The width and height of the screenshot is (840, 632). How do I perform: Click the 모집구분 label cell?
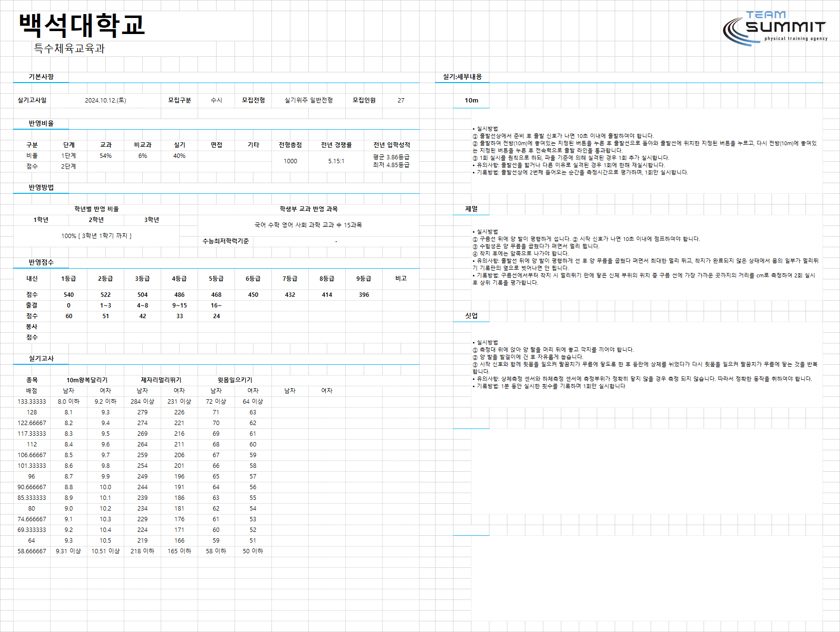[180, 100]
